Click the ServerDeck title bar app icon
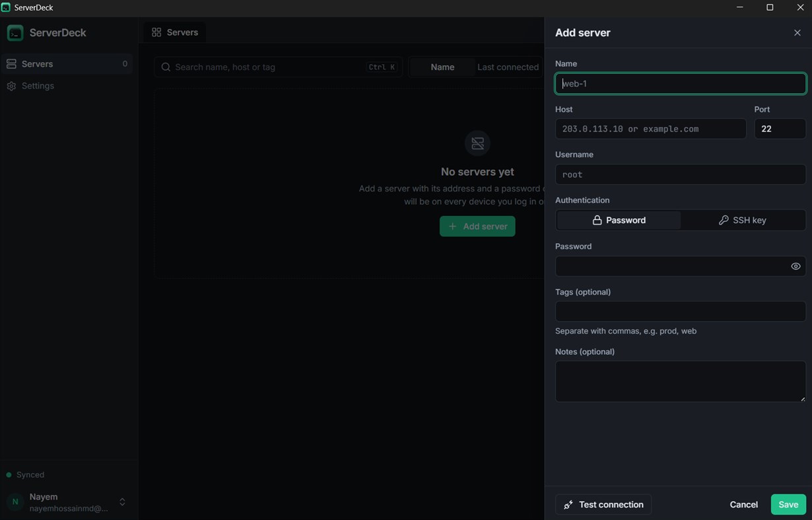Image resolution: width=812 pixels, height=520 pixels. [x=6, y=7]
